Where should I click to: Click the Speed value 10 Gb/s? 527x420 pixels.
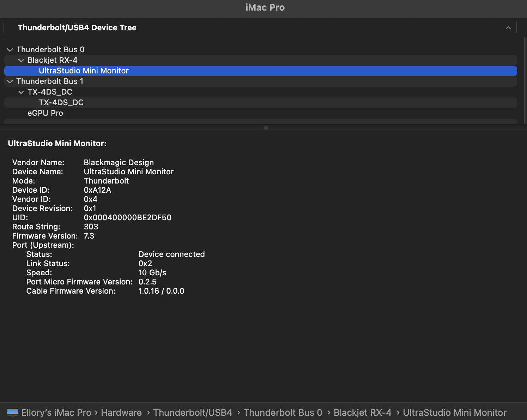pyautogui.click(x=152, y=272)
